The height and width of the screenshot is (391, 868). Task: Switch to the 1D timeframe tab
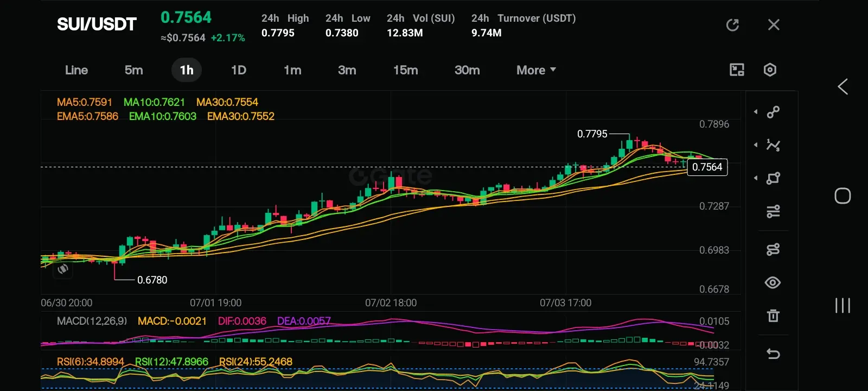pos(239,70)
